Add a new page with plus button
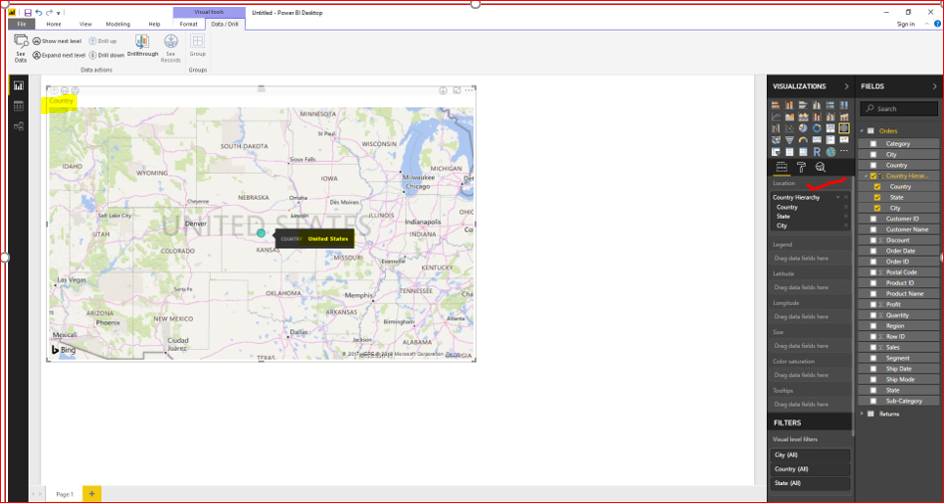944x503 pixels. [x=92, y=493]
